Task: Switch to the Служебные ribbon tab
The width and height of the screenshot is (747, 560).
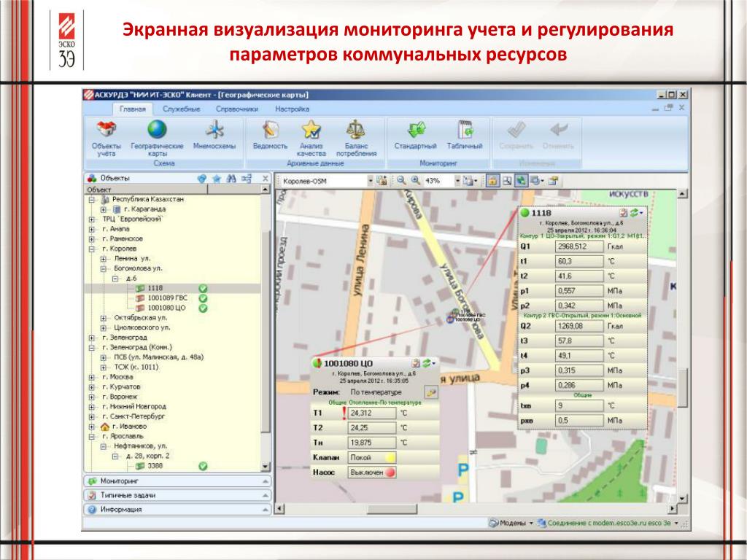Action: (181, 109)
